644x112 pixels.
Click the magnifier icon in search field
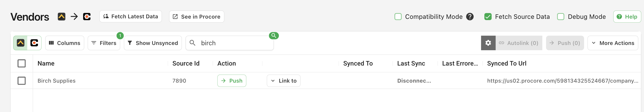(x=192, y=43)
